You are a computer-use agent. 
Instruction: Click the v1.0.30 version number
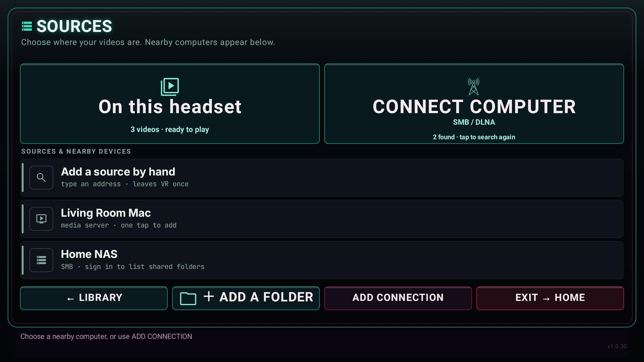point(617,346)
